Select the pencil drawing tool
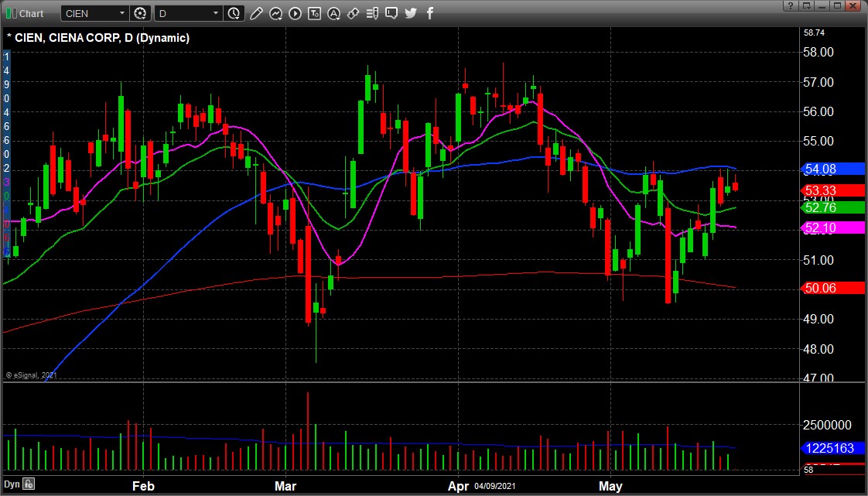The height and width of the screenshot is (496, 868). 256,13
